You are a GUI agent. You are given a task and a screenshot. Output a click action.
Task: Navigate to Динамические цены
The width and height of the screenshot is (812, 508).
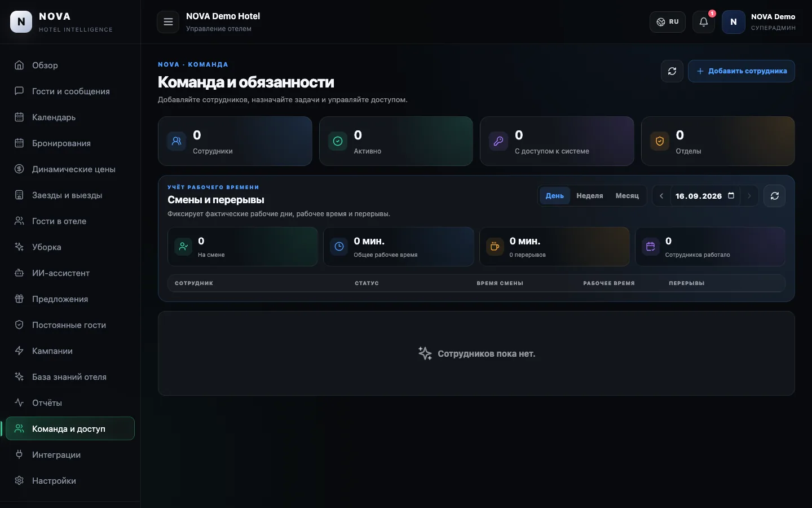(70, 169)
